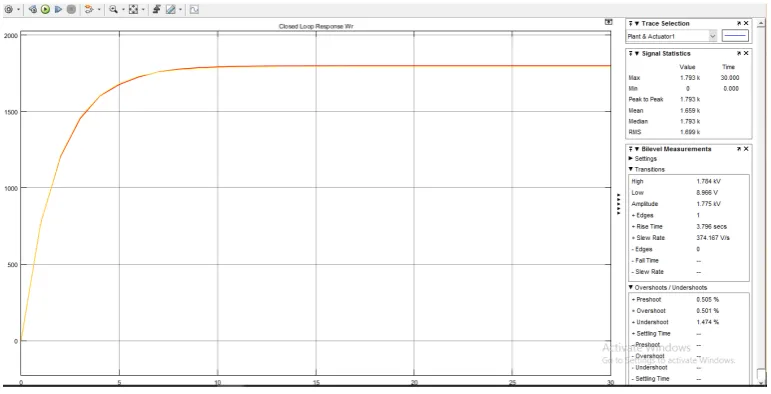Click the highlight block signal icon
Image resolution: width=771 pixels, height=394 pixels.
(89, 9)
